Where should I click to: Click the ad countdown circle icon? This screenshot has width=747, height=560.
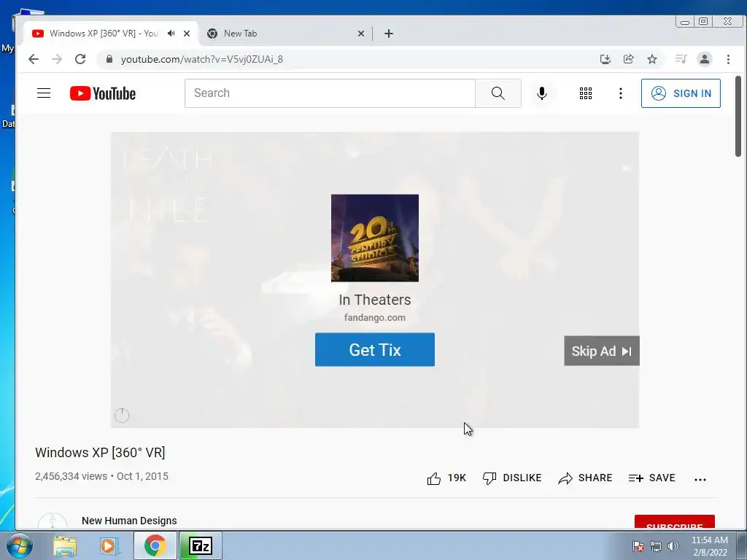122,415
